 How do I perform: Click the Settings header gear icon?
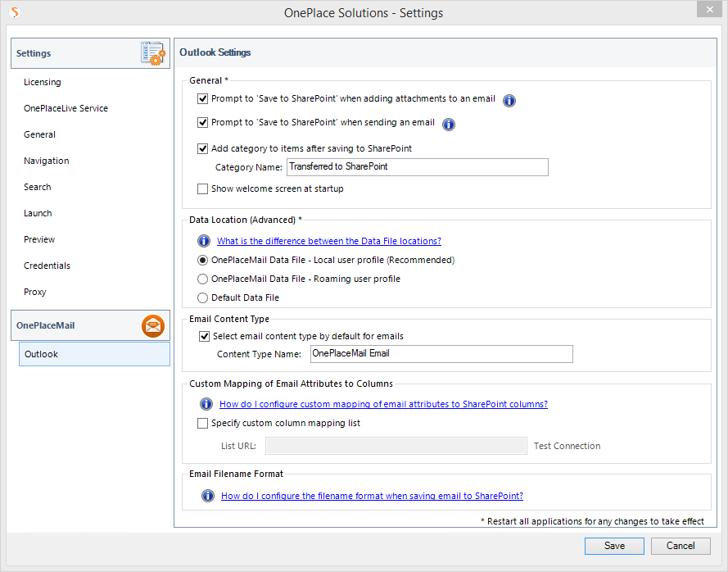[x=153, y=53]
